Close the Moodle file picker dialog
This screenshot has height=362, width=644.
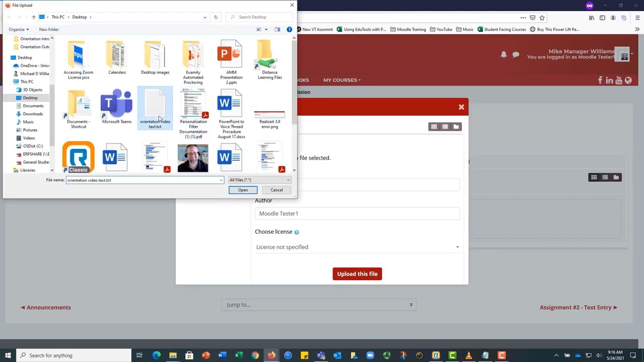pyautogui.click(x=461, y=107)
